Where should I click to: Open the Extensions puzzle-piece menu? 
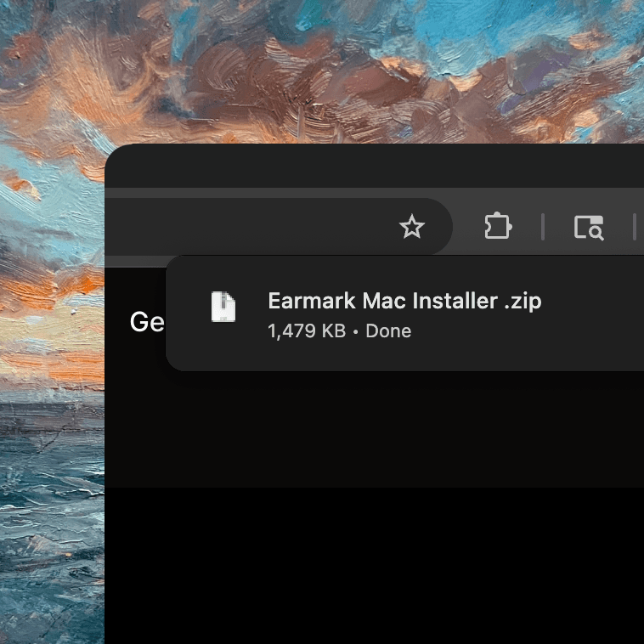tap(498, 226)
